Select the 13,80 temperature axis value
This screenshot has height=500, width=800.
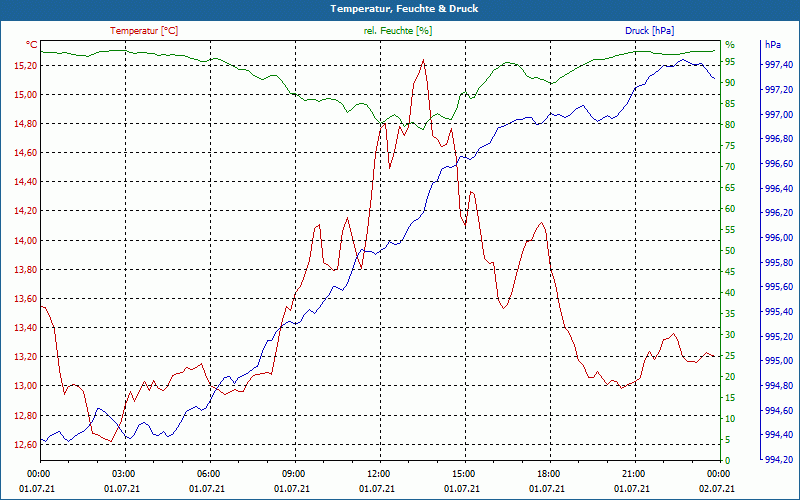26,269
